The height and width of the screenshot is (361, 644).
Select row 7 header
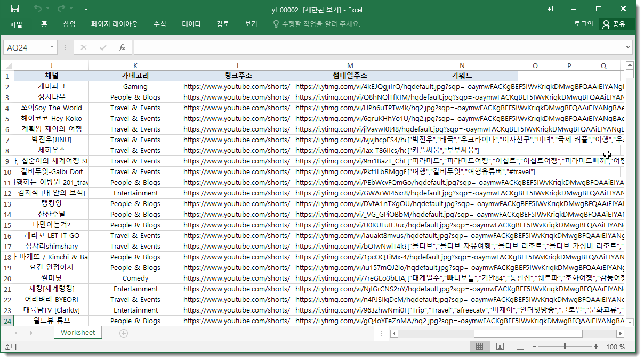(x=7, y=140)
